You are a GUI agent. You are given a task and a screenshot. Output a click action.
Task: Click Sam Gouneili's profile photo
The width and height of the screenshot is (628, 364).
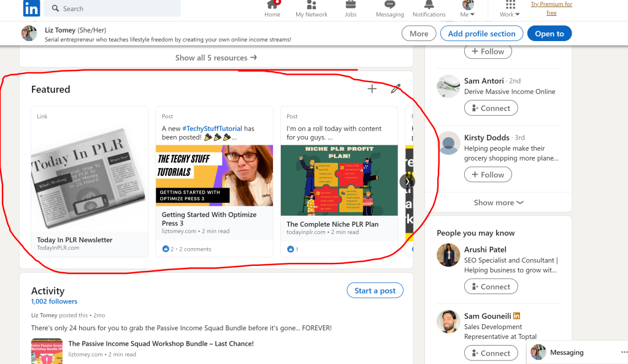pos(448,321)
